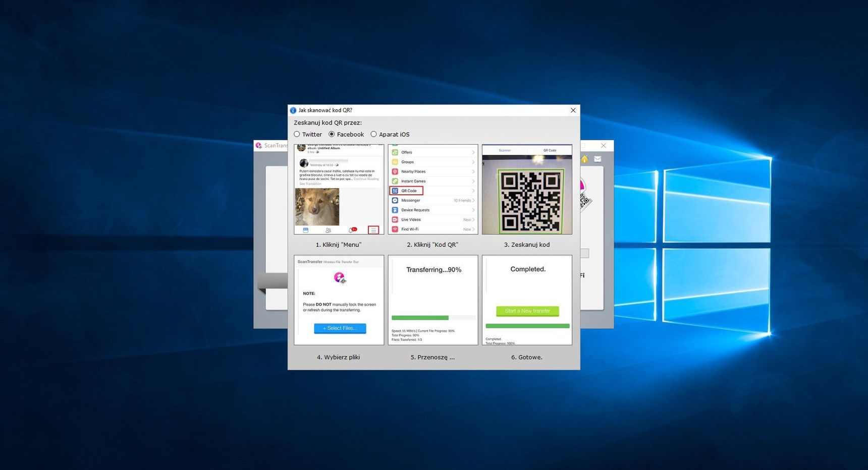Select the Twitter radio button
This screenshot has height=470, width=868.
pyautogui.click(x=297, y=134)
